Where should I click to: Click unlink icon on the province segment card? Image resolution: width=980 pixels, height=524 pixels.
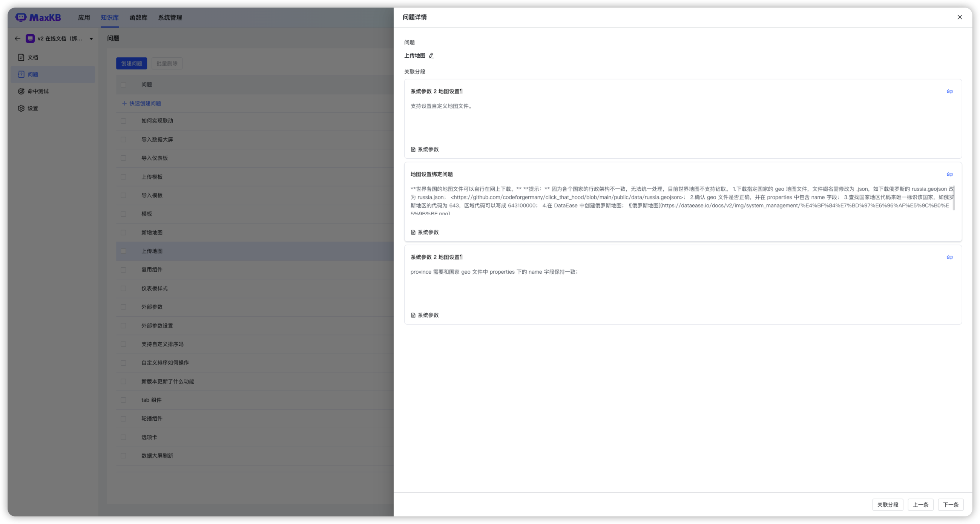pyautogui.click(x=949, y=257)
